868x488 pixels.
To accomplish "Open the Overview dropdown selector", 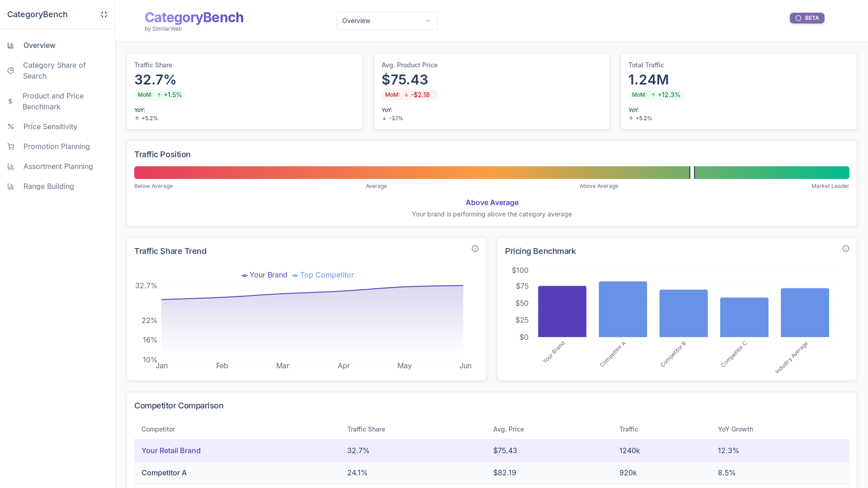I will (387, 21).
